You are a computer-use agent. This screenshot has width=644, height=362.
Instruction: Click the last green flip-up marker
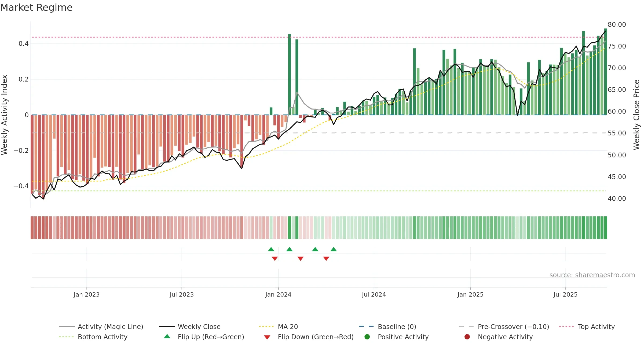(334, 249)
